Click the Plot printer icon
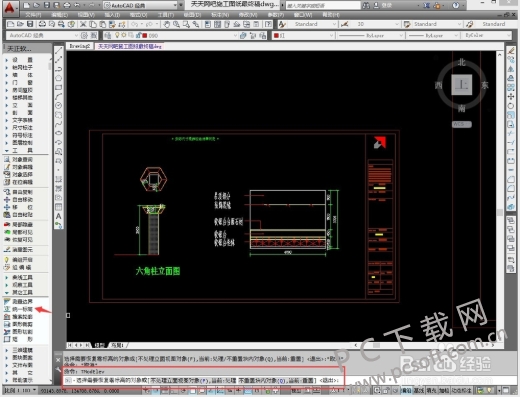The height and width of the screenshot is (397, 520). 42,24
